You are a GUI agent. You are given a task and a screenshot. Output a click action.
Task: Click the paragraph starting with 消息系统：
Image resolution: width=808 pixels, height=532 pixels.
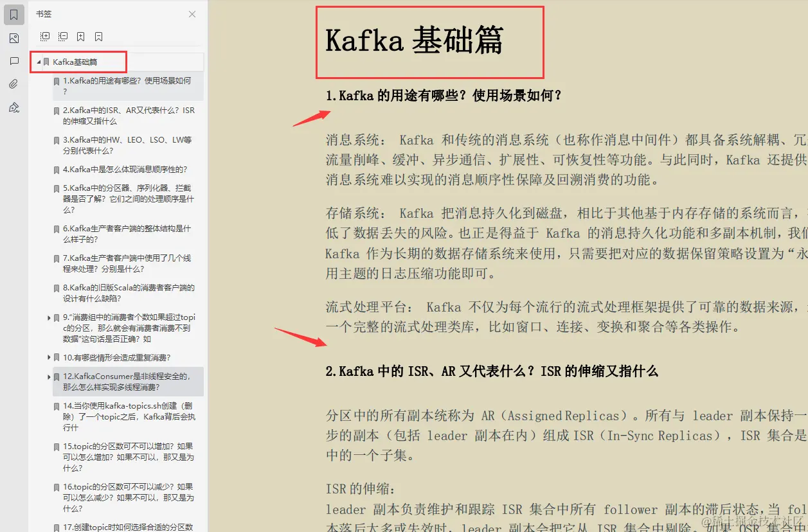[x=567, y=160]
